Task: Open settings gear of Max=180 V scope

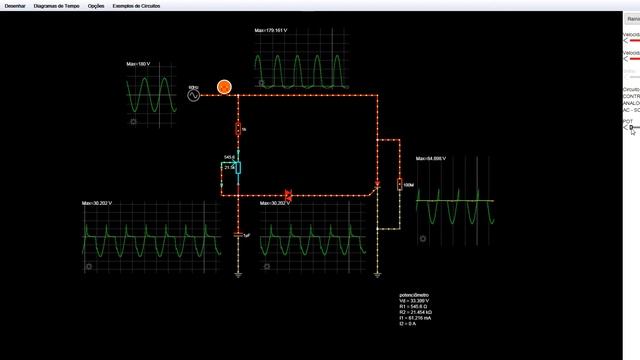Action: pyautogui.click(x=133, y=122)
